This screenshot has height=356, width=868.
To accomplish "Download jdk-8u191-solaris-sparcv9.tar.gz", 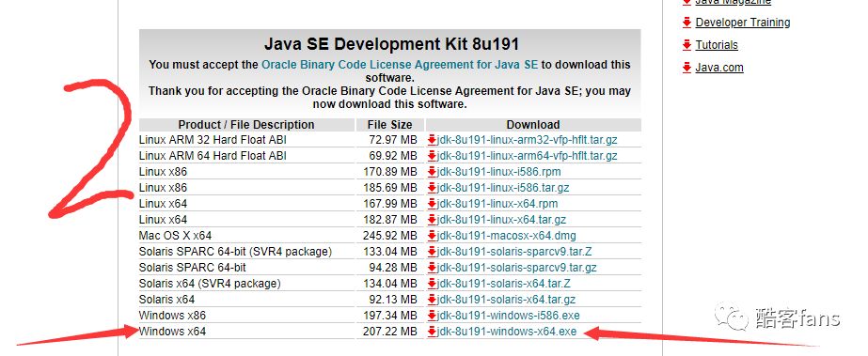I will point(516,268).
